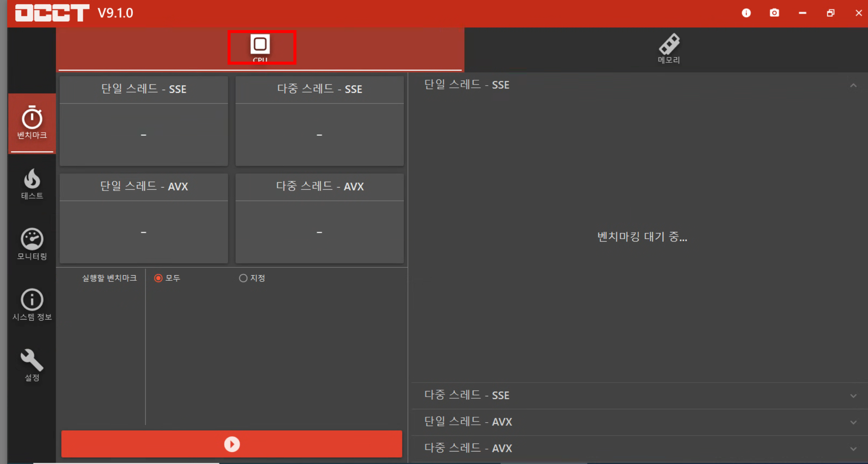Select the 지정 radio button

243,278
